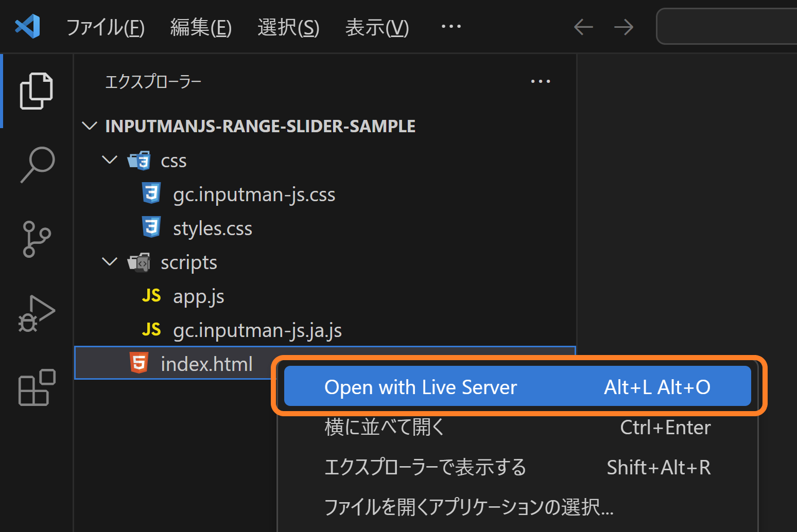The width and height of the screenshot is (797, 532).
Task: Select gc.inputman-js.css file name
Action: (254, 194)
